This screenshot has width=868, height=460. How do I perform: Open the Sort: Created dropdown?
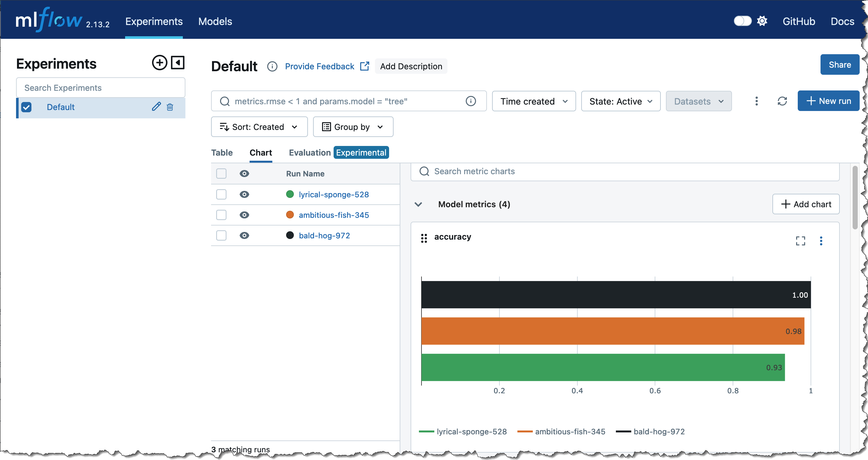(x=259, y=127)
